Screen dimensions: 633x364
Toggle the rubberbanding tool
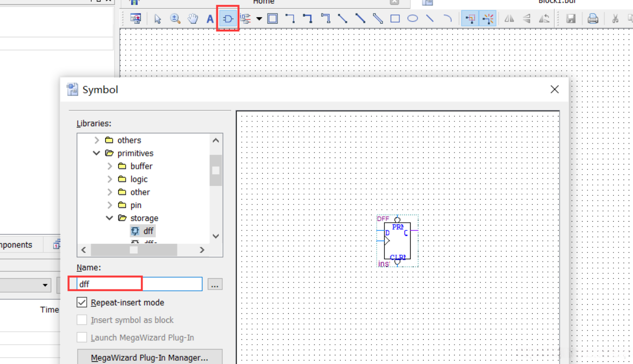coord(488,18)
